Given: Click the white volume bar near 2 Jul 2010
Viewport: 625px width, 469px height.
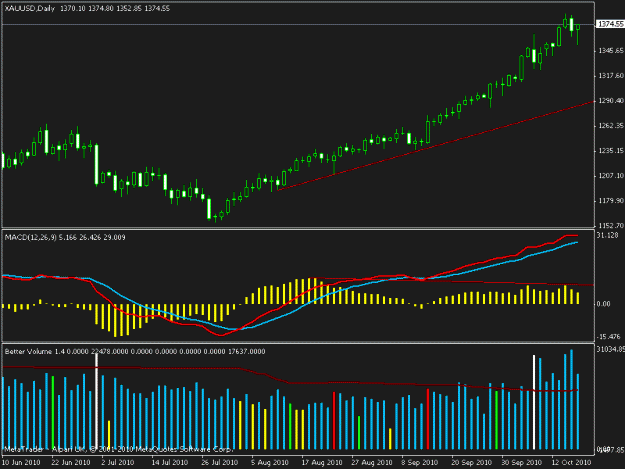Looking at the screenshot, I should [x=96, y=402].
